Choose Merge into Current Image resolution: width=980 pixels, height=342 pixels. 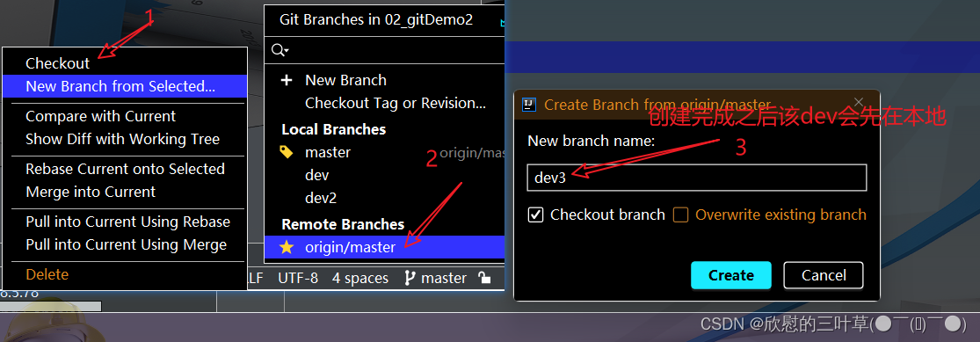91,192
